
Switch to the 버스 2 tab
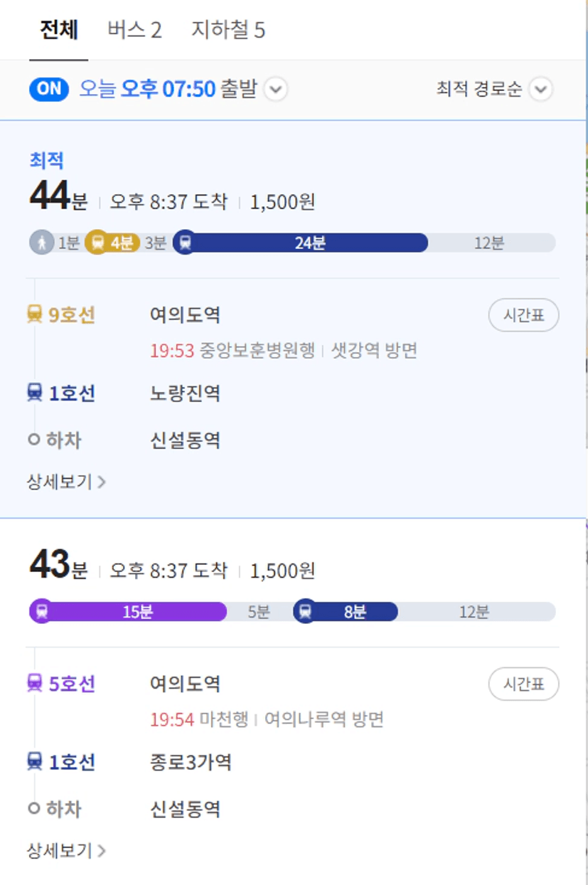(134, 30)
